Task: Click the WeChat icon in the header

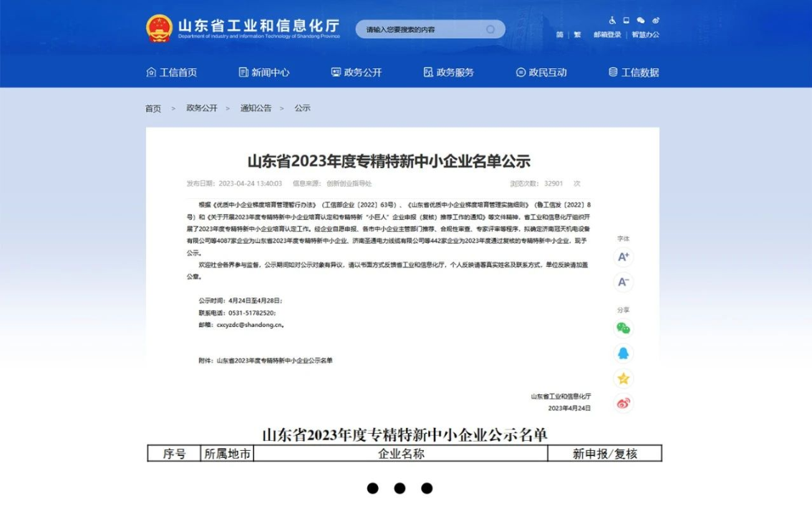Action: point(641,20)
